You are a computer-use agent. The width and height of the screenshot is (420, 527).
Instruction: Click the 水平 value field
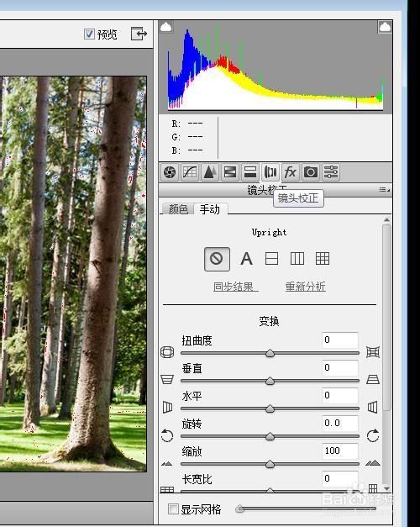(339, 396)
